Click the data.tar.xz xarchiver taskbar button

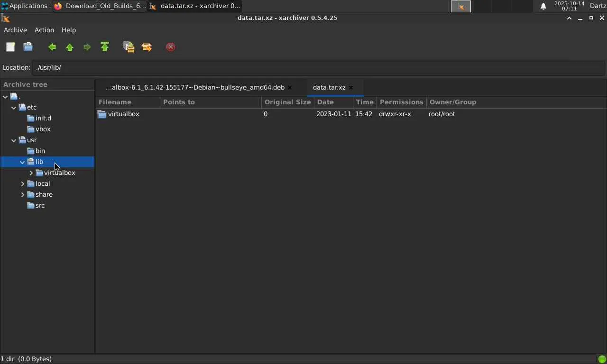coord(195,6)
